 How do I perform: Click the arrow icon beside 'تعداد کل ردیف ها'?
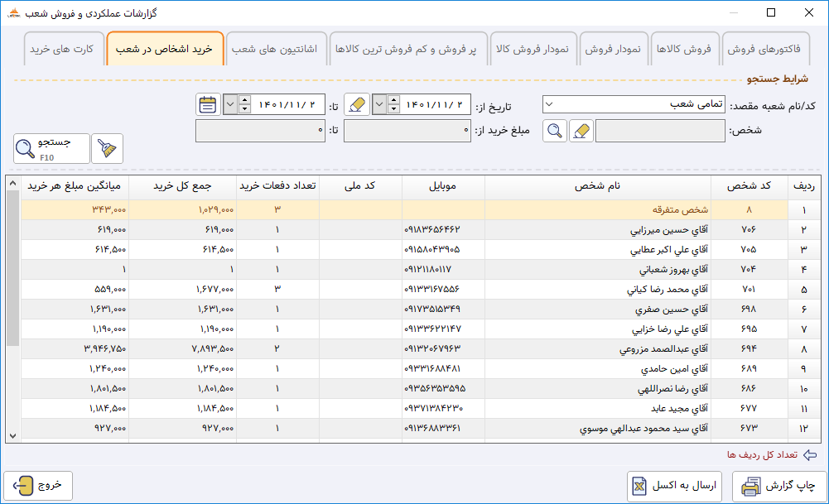click(809, 455)
